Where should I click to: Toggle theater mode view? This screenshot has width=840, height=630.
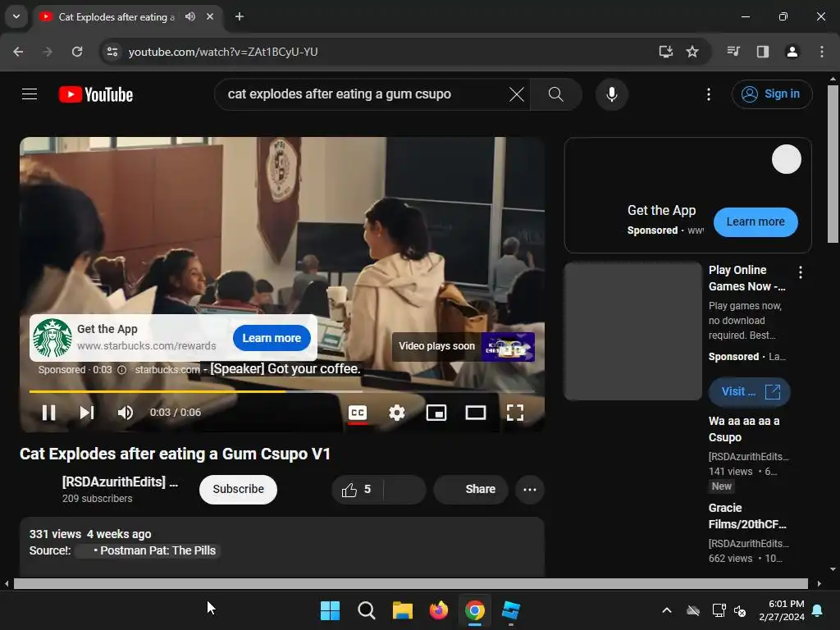point(475,413)
